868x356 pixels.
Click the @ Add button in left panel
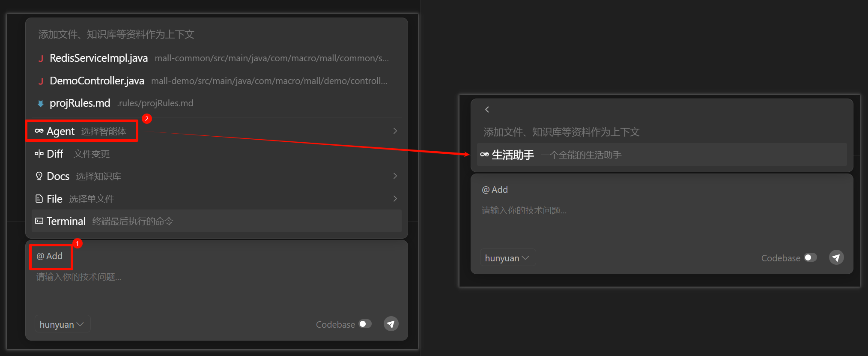pos(50,256)
